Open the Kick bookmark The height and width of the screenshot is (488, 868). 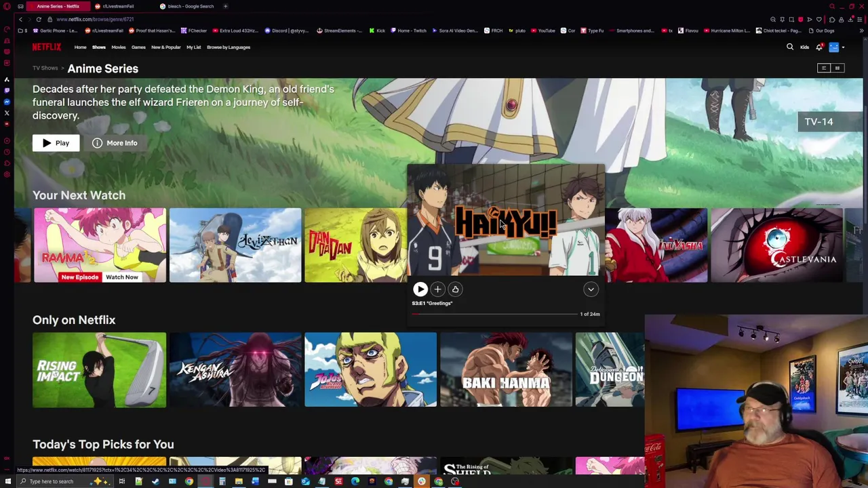tap(377, 30)
